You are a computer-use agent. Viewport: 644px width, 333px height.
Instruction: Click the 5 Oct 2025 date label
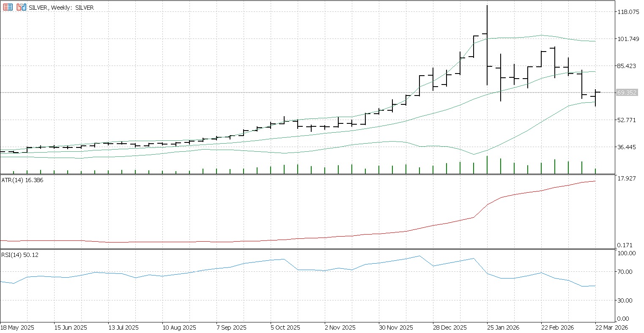285,328
